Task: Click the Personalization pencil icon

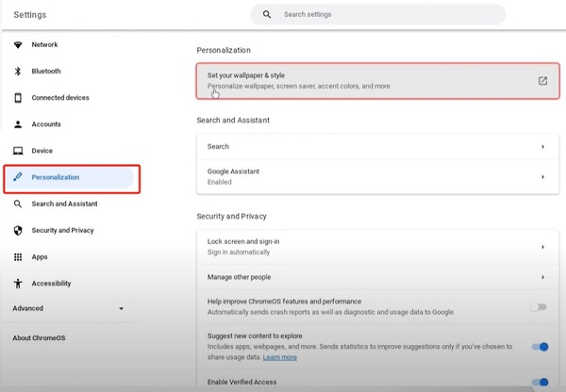Action: [x=17, y=177]
